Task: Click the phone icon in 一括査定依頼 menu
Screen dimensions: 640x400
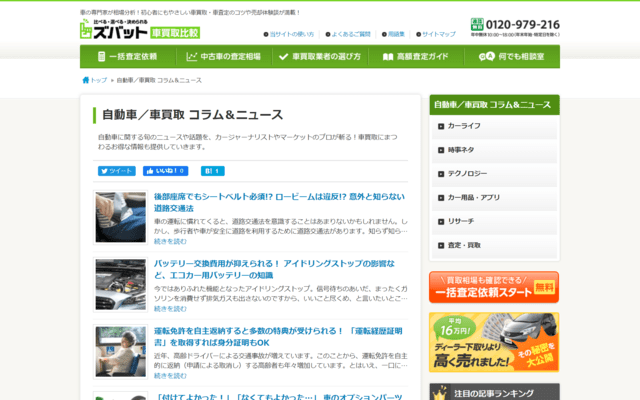Action: click(102, 57)
